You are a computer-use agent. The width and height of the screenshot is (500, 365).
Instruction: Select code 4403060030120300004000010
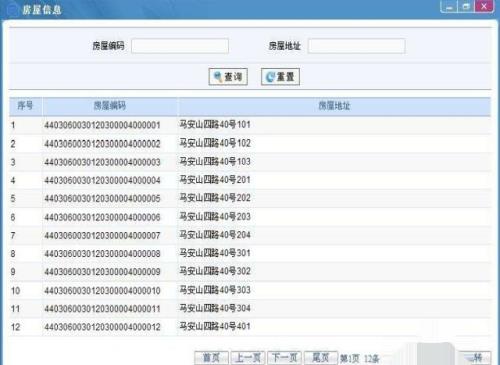coord(102,291)
